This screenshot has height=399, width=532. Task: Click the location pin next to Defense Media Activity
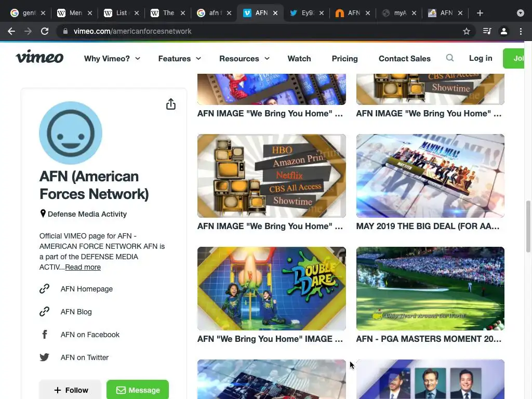(43, 214)
